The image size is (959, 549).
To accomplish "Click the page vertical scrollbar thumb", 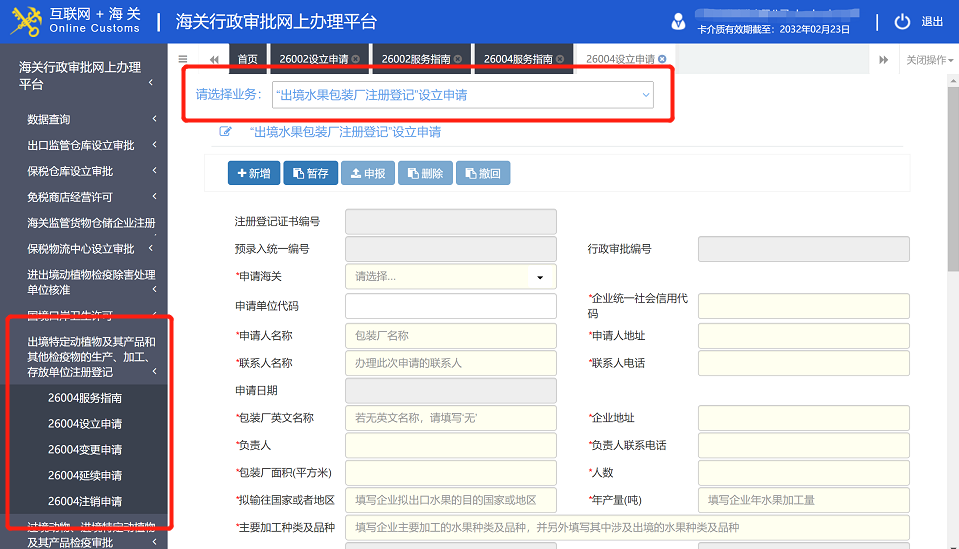I will [953, 179].
